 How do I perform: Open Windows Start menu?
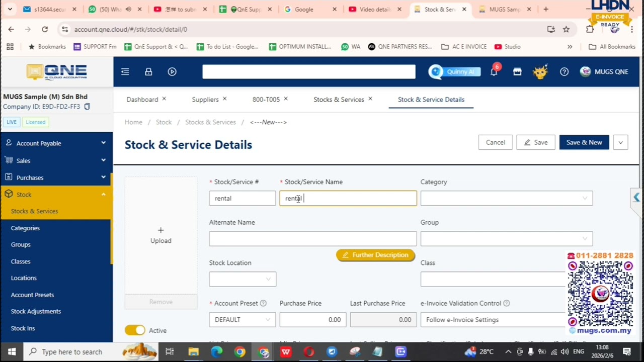[12, 351]
